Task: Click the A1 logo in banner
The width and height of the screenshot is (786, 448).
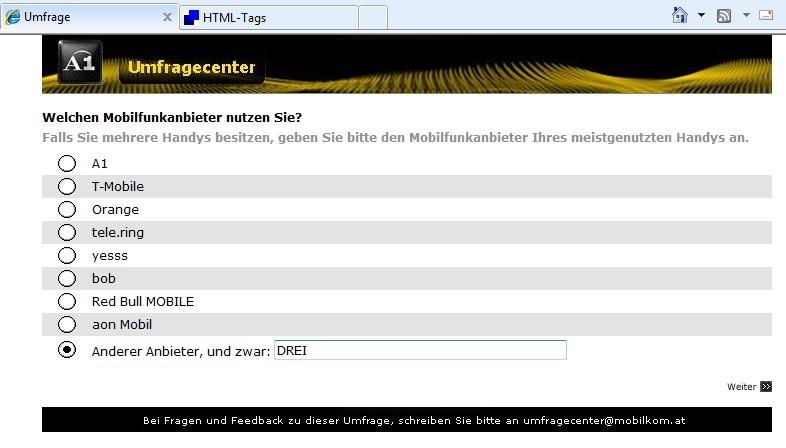Action: coord(80,62)
